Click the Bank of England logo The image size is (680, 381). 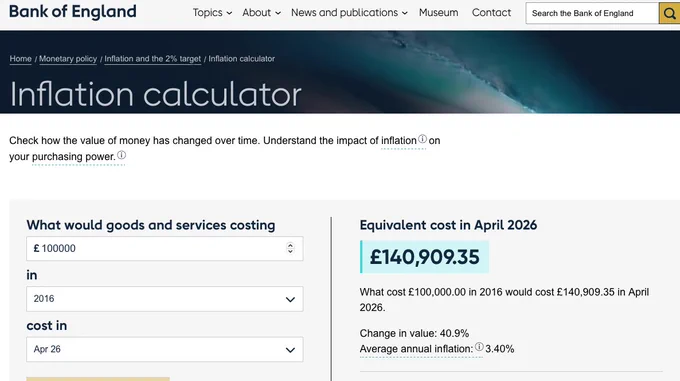[x=72, y=11]
